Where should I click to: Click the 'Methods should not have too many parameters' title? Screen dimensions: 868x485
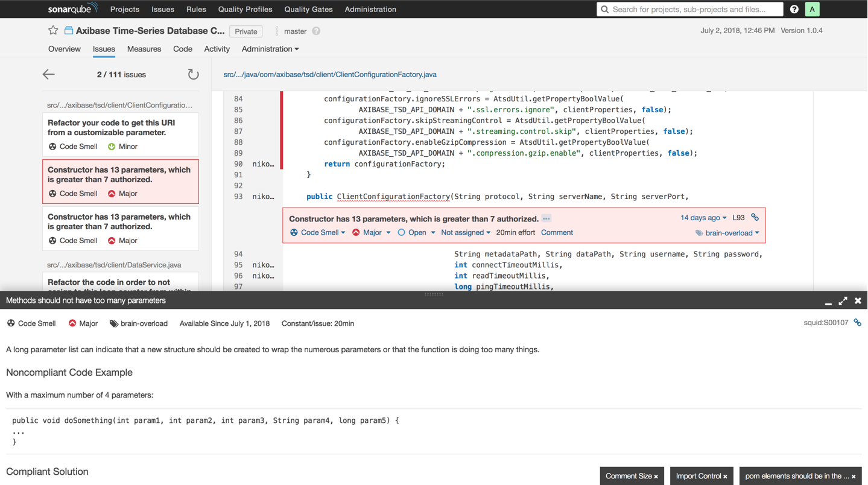tap(86, 300)
